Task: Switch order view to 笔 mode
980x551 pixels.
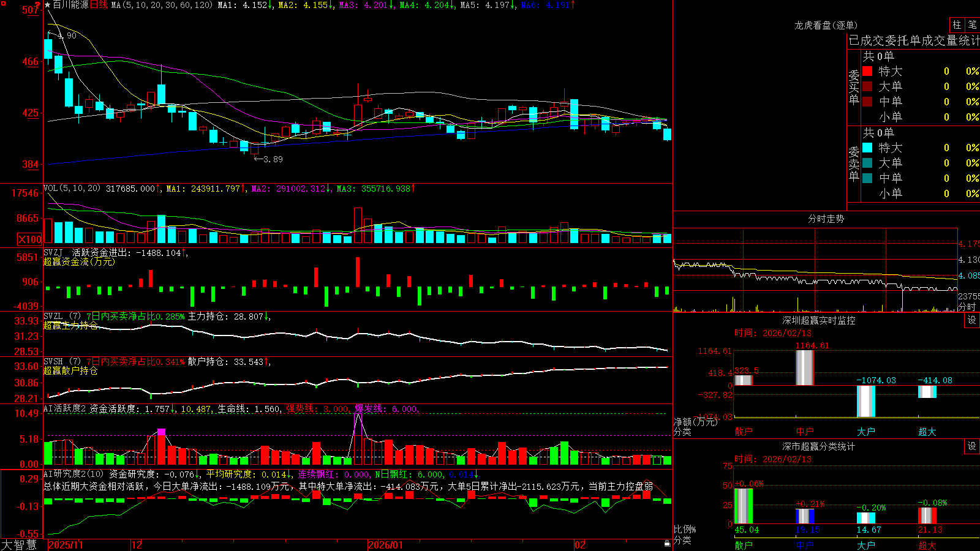Action: click(x=972, y=25)
